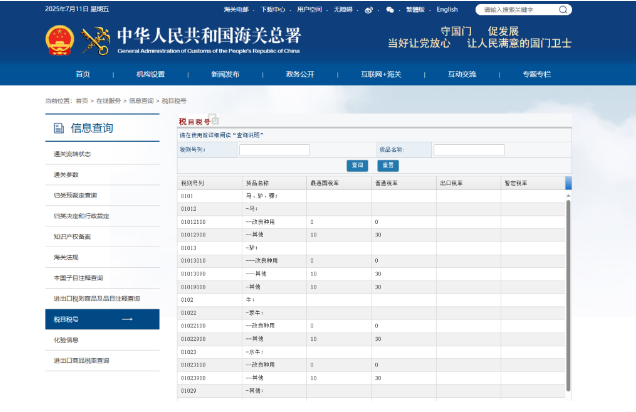Click the 最惠国税率 column header

[339, 183]
